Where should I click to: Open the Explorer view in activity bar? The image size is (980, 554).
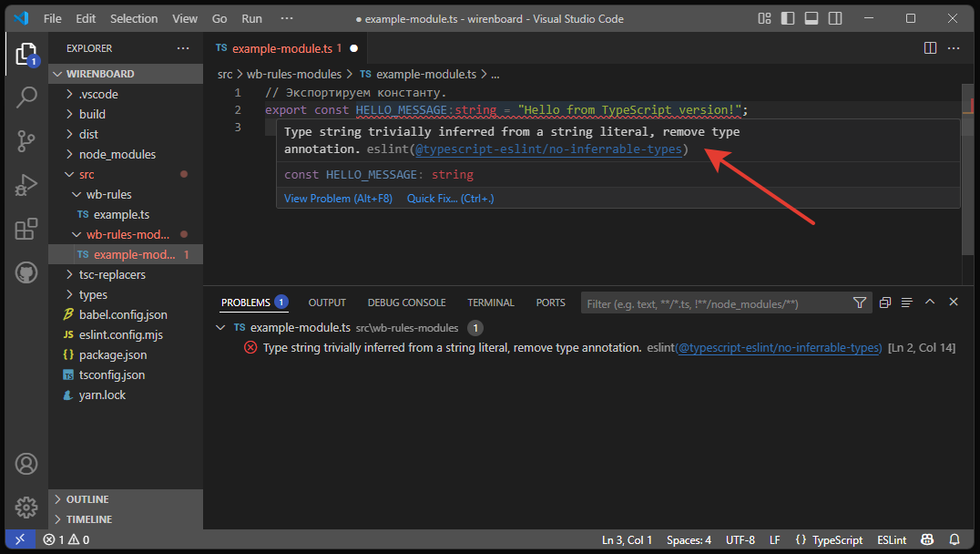[x=26, y=55]
